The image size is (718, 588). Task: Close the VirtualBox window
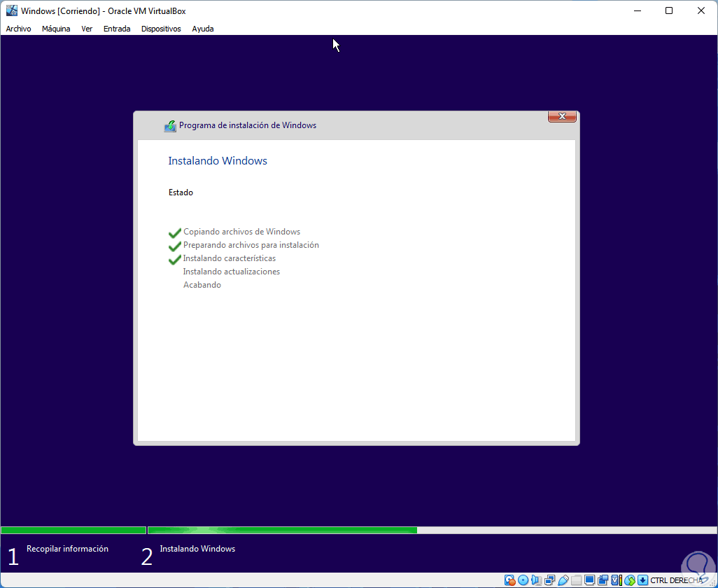click(701, 10)
